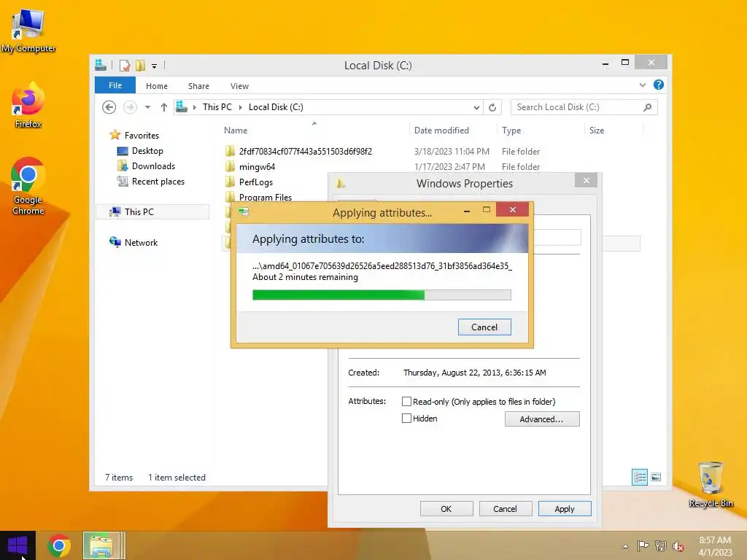Open Google Chrome desktop shortcut
This screenshot has width=747, height=560.
[28, 186]
